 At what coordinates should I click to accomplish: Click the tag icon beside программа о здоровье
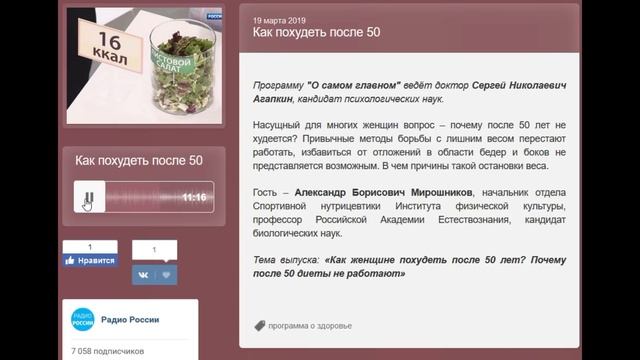click(x=260, y=326)
